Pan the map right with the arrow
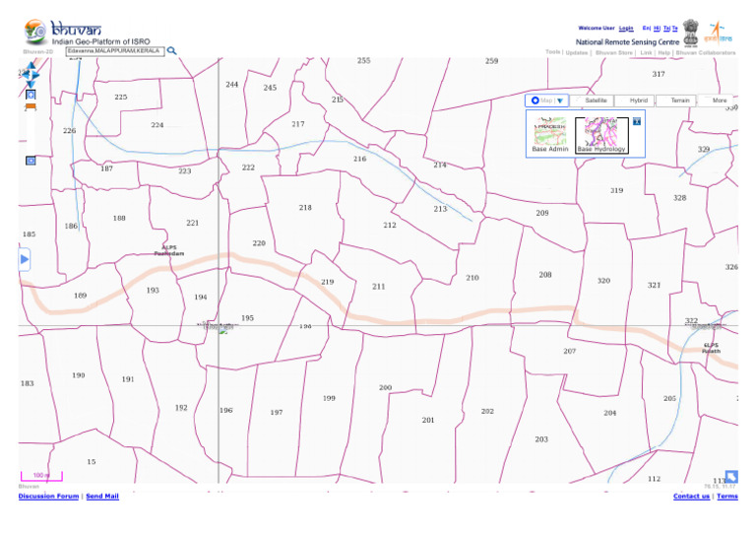Viewport: 756px width, 535px height. coord(36,75)
